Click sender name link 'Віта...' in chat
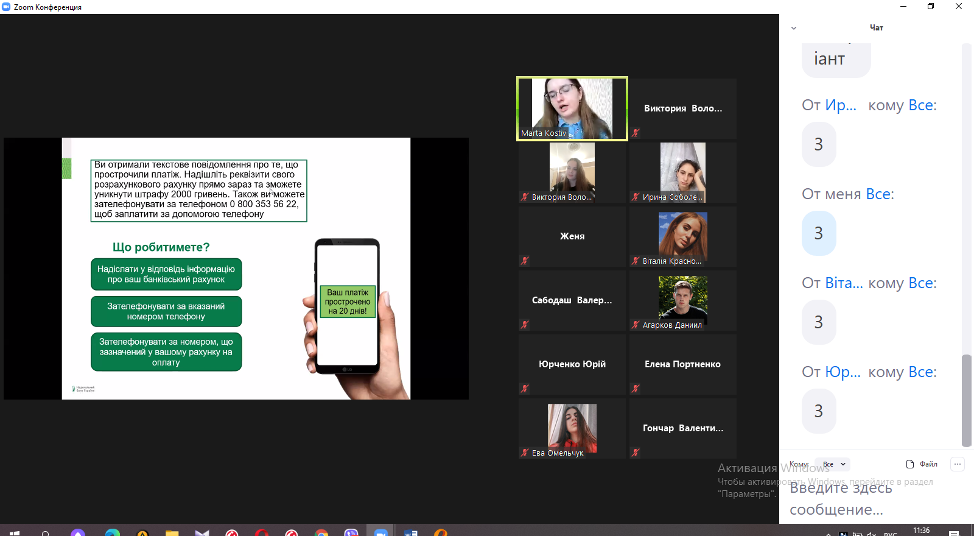The height and width of the screenshot is (537, 974). (x=843, y=283)
